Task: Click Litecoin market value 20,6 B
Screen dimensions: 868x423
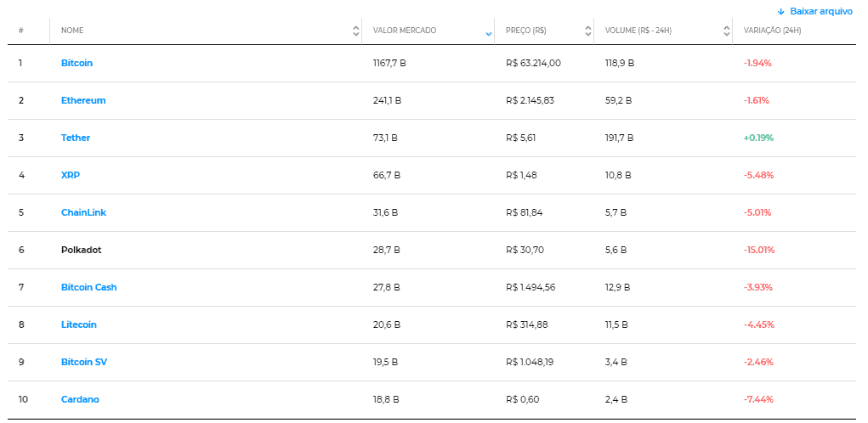Action: click(387, 324)
